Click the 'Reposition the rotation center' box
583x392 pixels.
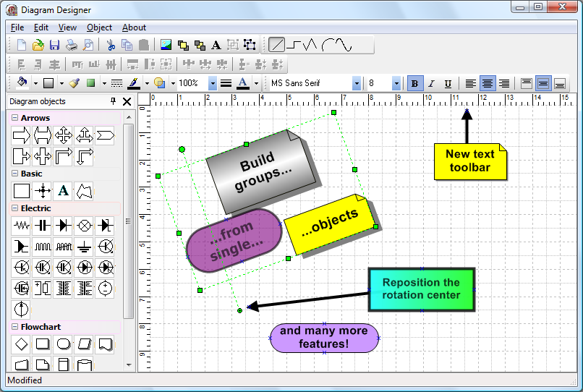point(421,289)
